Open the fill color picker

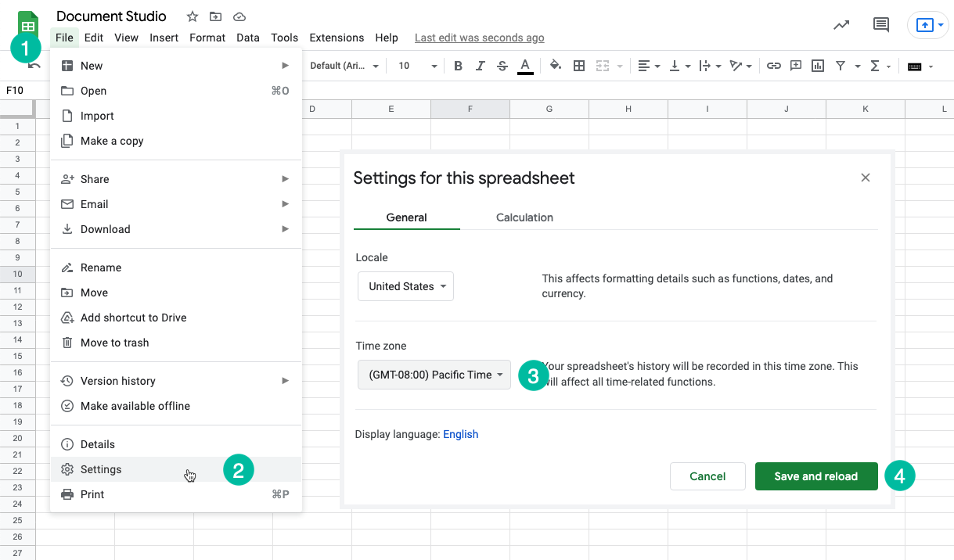point(555,66)
